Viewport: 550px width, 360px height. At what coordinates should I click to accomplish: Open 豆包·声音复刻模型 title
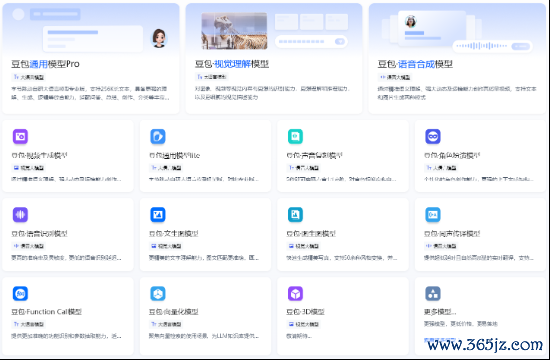coord(314,155)
